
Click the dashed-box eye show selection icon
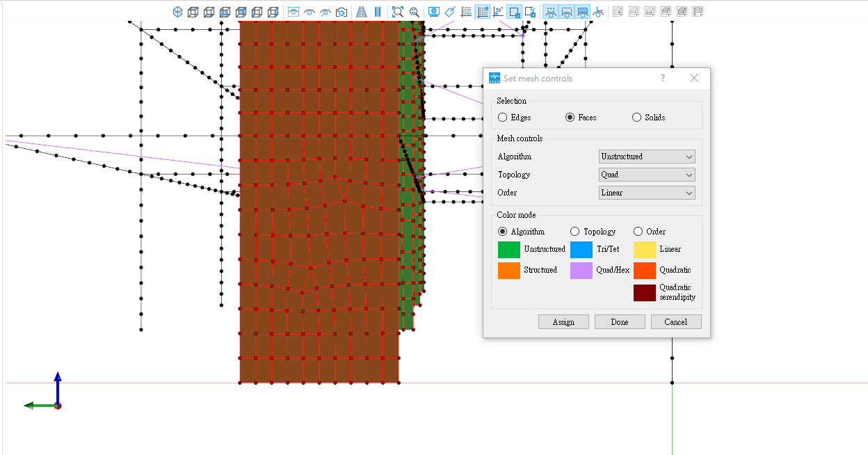294,12
